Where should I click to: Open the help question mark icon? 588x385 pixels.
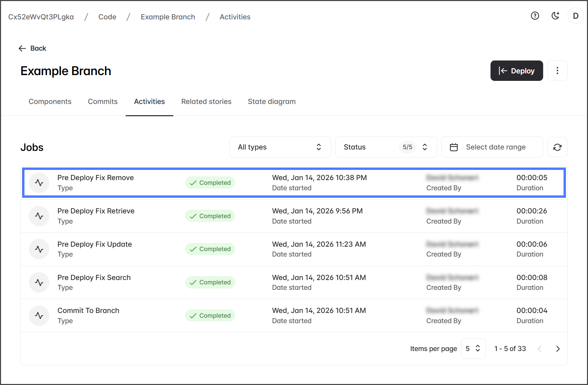[x=535, y=16]
